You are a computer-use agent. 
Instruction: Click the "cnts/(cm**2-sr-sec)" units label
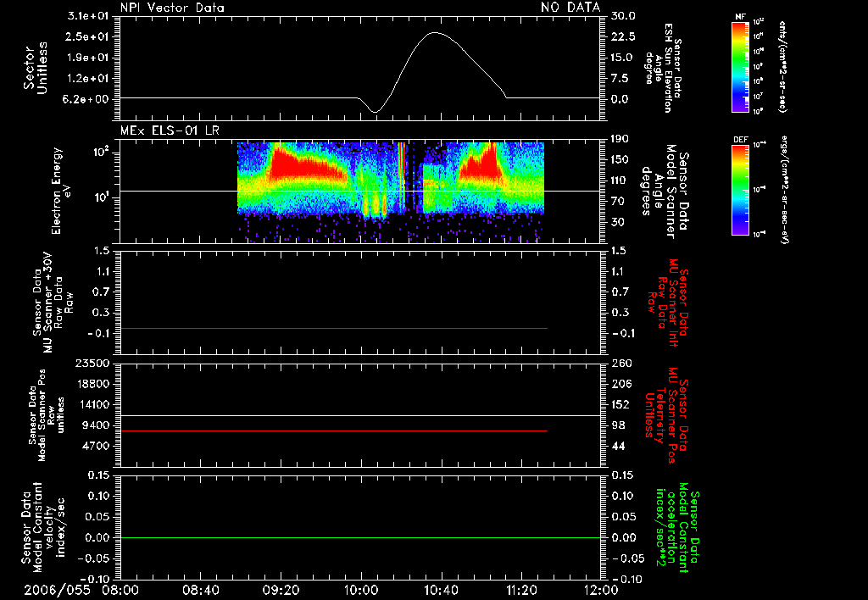point(782,66)
